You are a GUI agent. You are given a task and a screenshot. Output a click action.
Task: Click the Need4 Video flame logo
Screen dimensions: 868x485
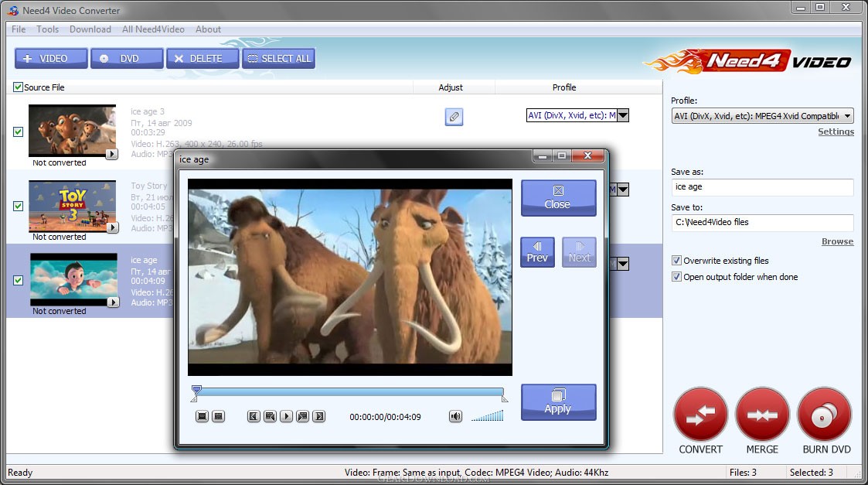coord(747,61)
